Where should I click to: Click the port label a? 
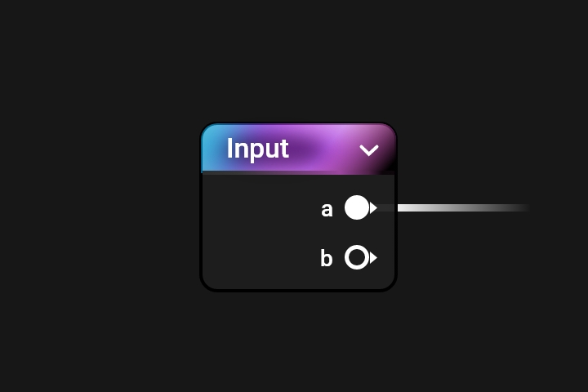click(327, 210)
